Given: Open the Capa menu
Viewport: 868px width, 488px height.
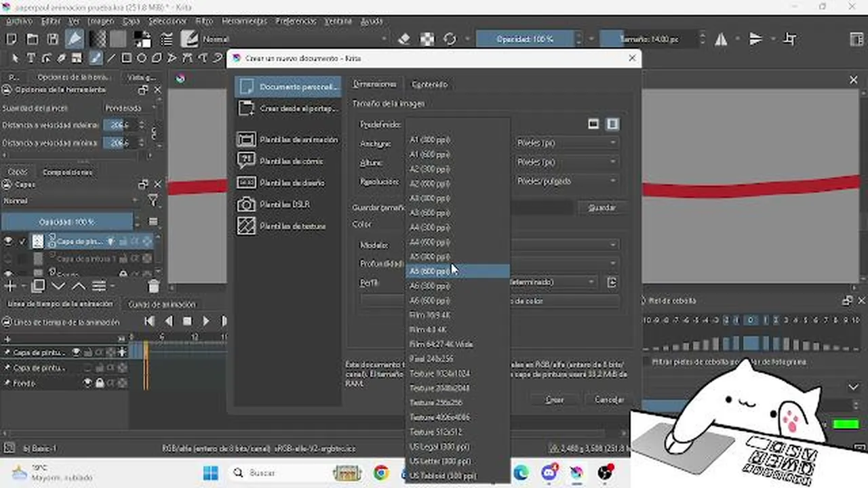Looking at the screenshot, I should point(131,22).
